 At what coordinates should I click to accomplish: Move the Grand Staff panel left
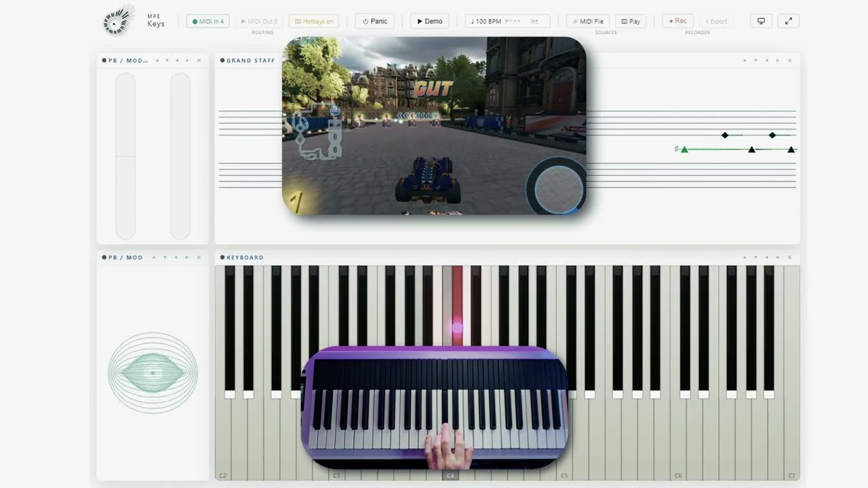[x=766, y=60]
